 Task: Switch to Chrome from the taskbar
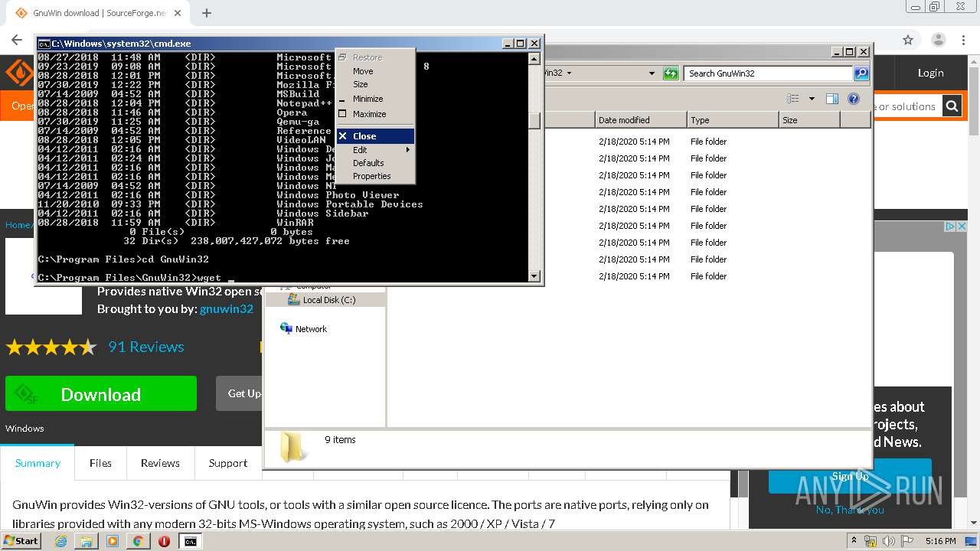pos(138,541)
